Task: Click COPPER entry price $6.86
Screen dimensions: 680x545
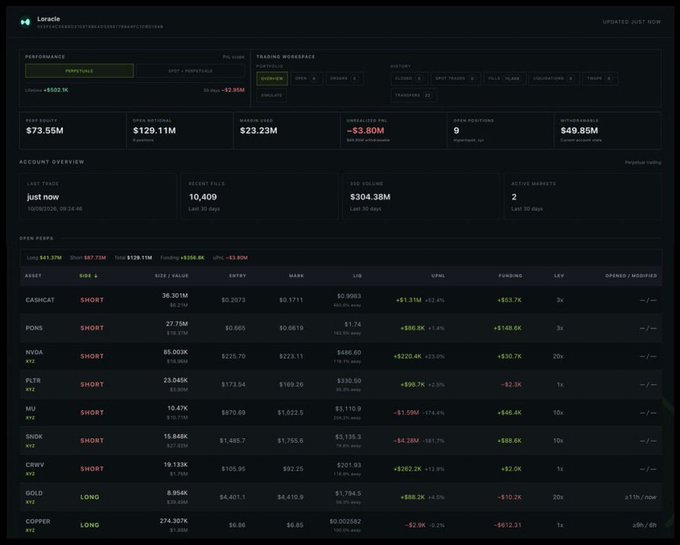Action: 237,525
